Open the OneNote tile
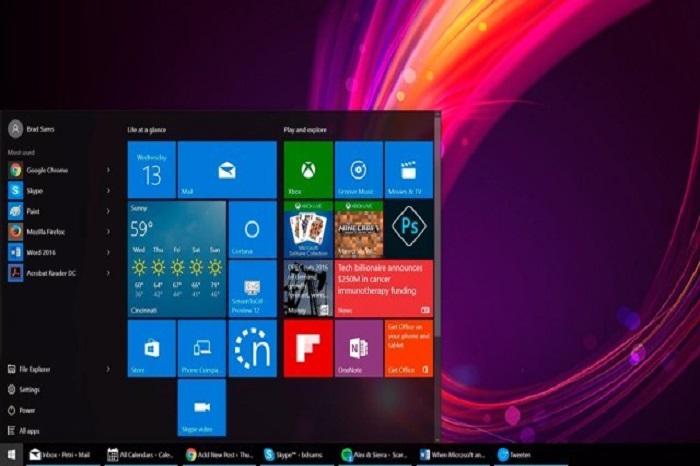Viewport: 700px width, 466px height. [x=358, y=348]
